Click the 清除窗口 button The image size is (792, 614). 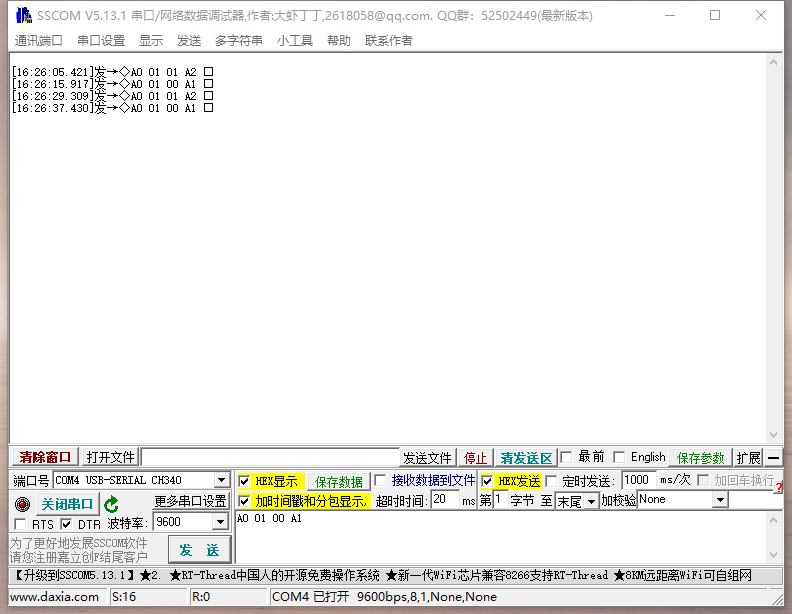[x=45, y=457]
